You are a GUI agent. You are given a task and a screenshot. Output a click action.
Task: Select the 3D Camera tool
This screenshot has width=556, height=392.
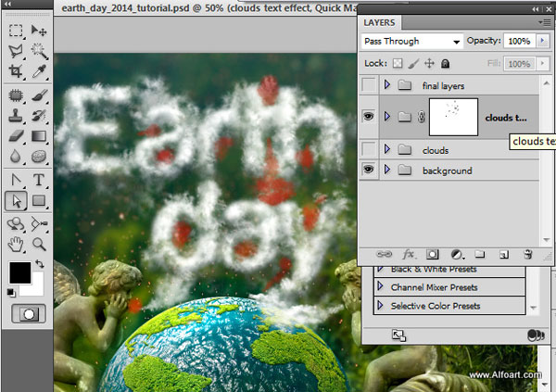coord(39,224)
